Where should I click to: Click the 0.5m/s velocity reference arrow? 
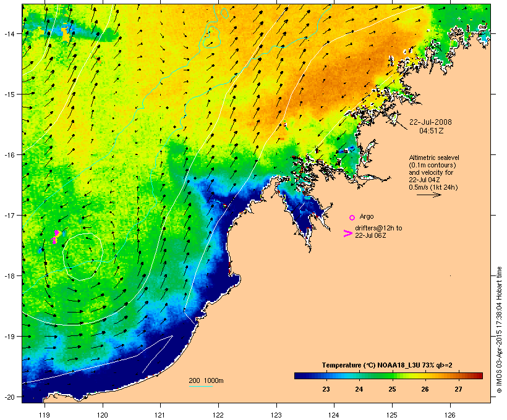pos(428,195)
